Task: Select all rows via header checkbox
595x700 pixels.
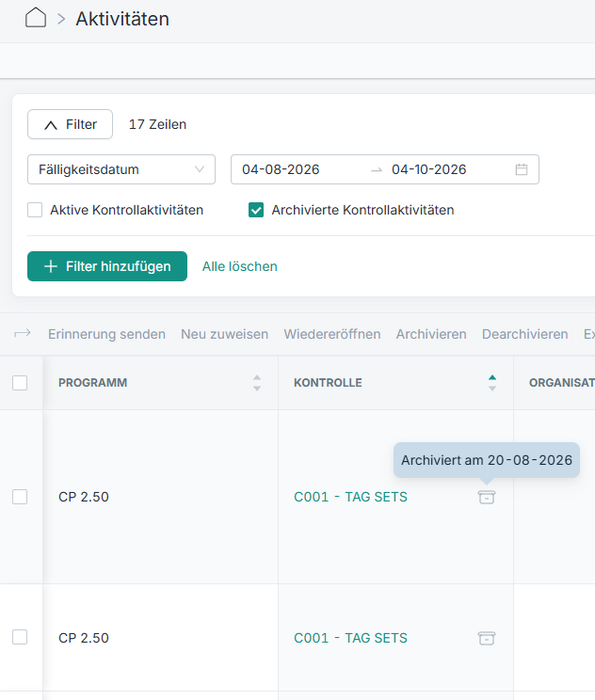Action: (20, 383)
